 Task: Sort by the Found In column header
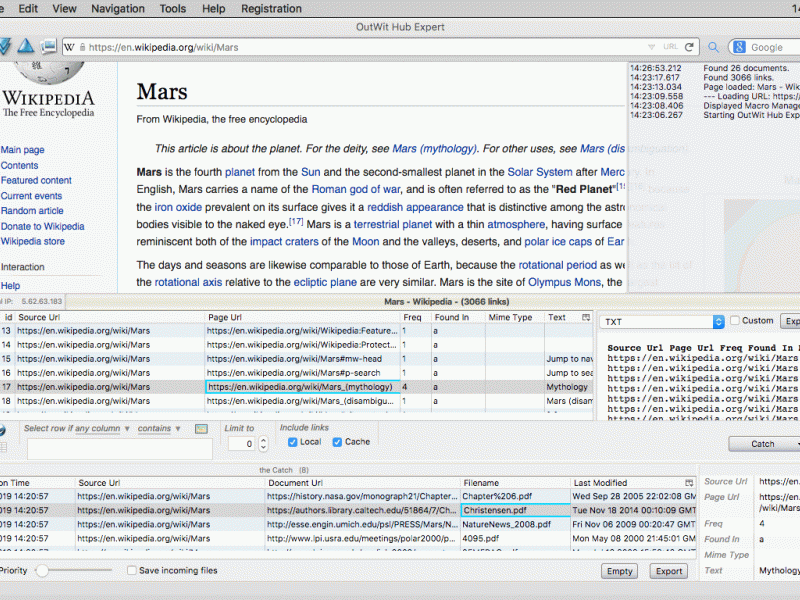pos(458,317)
